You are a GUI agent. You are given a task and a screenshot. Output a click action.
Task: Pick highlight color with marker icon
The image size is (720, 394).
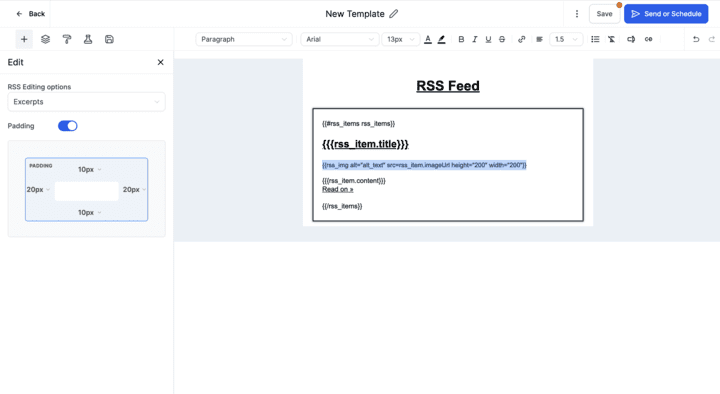tap(442, 39)
